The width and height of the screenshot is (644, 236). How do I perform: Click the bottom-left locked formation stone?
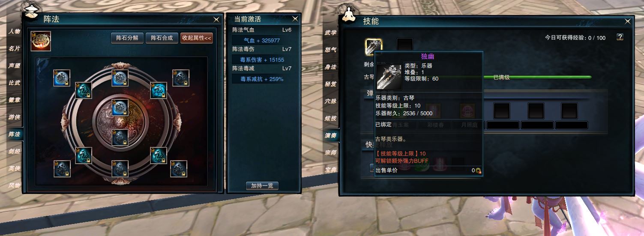coord(62,169)
